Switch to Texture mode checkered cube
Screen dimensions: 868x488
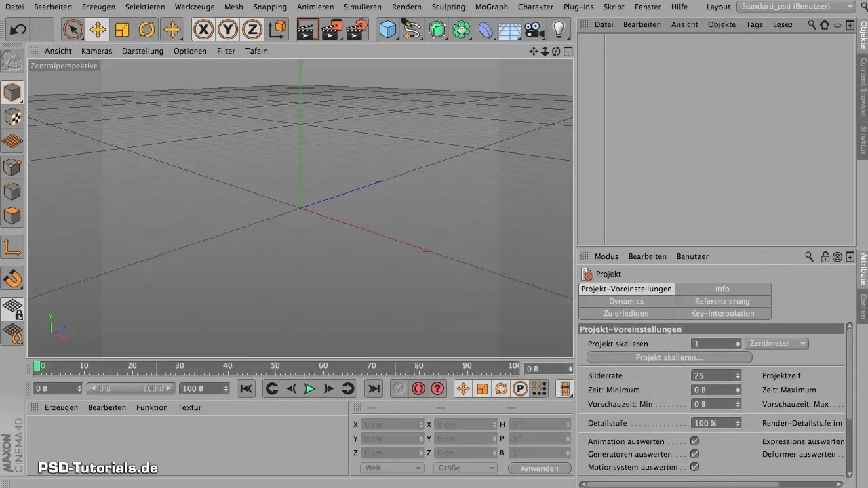[x=13, y=117]
